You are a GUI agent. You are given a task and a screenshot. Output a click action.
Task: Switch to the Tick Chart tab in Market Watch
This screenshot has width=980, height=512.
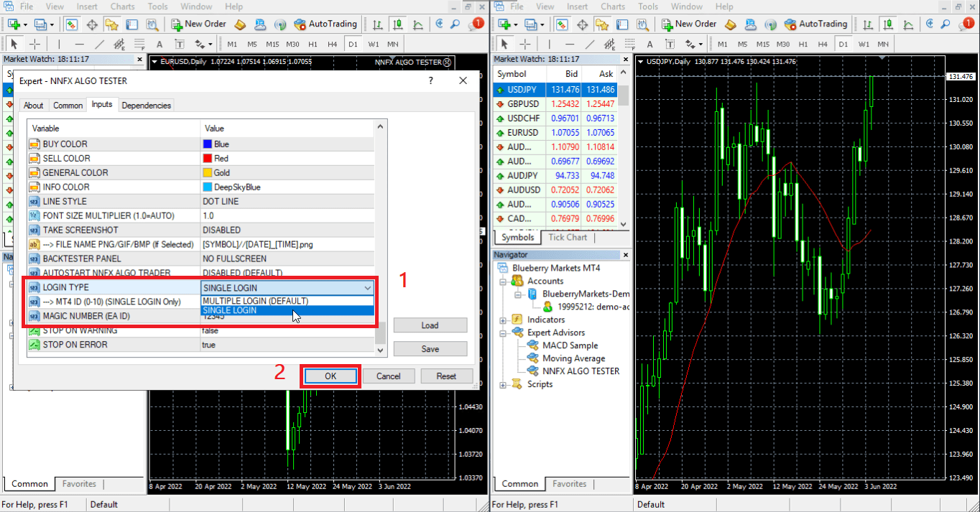pos(568,237)
